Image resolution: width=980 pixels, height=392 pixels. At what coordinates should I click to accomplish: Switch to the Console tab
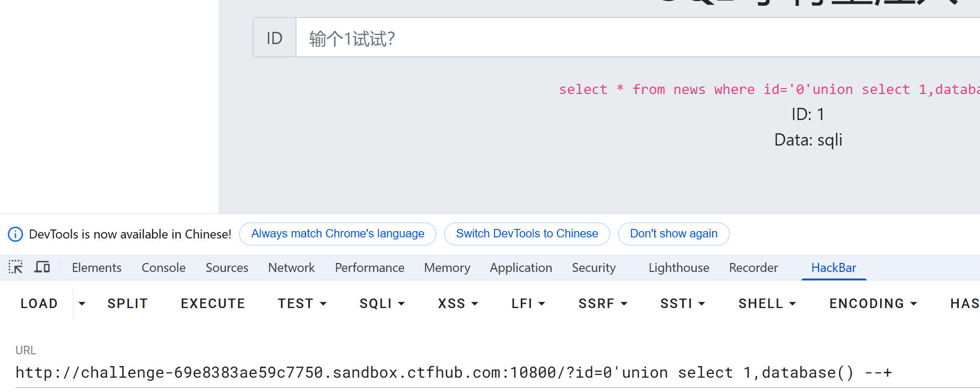163,268
